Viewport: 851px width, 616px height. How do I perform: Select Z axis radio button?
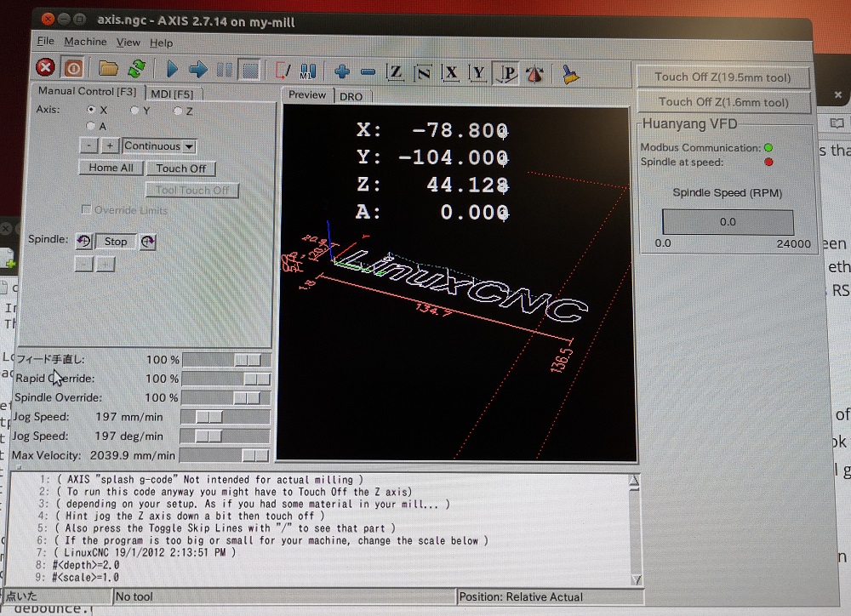point(178,111)
